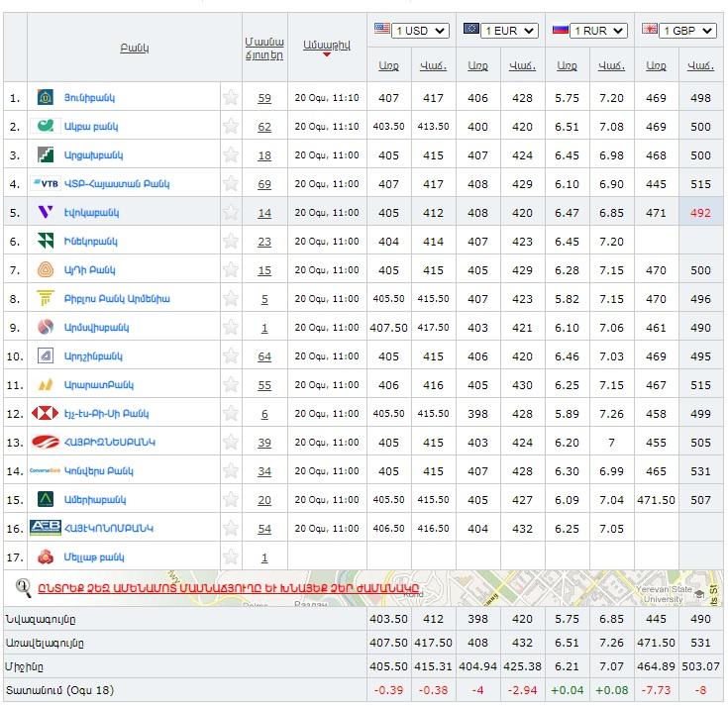This screenshot has width=728, height=706.
Task: Click the Evocabank purple V logo
Action: [46, 213]
